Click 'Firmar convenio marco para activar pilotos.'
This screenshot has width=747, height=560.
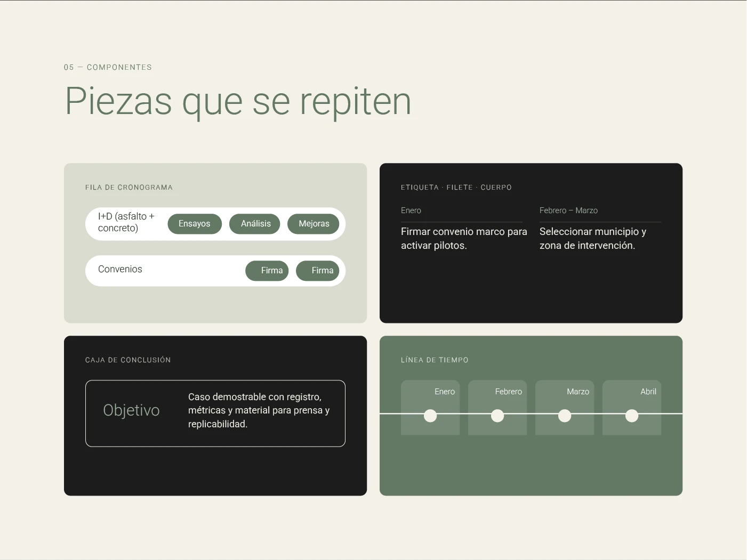[464, 239]
